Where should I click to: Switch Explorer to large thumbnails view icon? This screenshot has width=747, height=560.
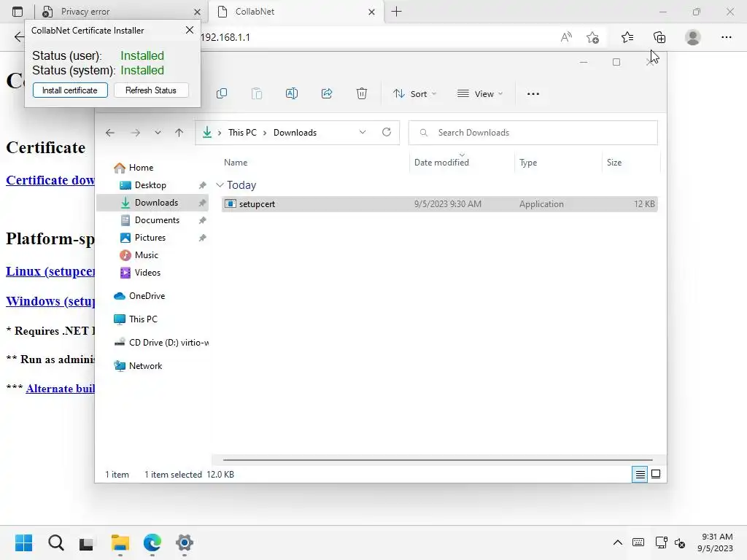click(x=656, y=474)
